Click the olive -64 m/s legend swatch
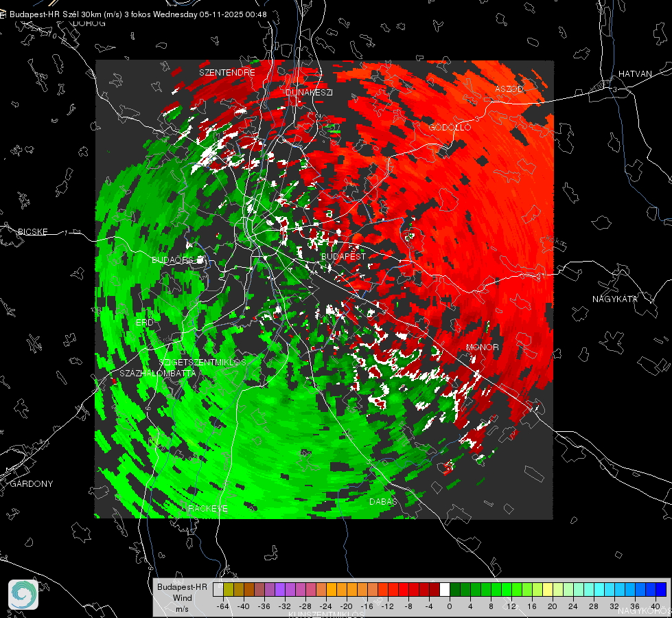The image size is (672, 618). pyautogui.click(x=229, y=590)
